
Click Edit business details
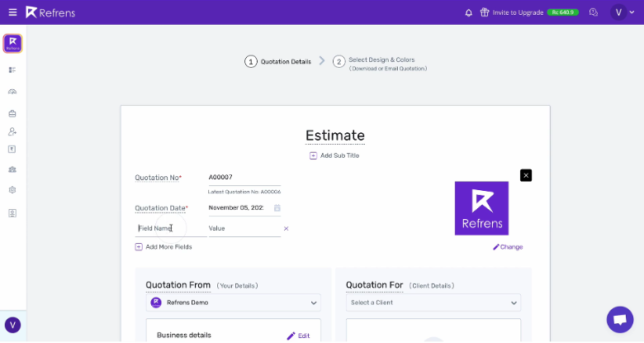pyautogui.click(x=298, y=336)
